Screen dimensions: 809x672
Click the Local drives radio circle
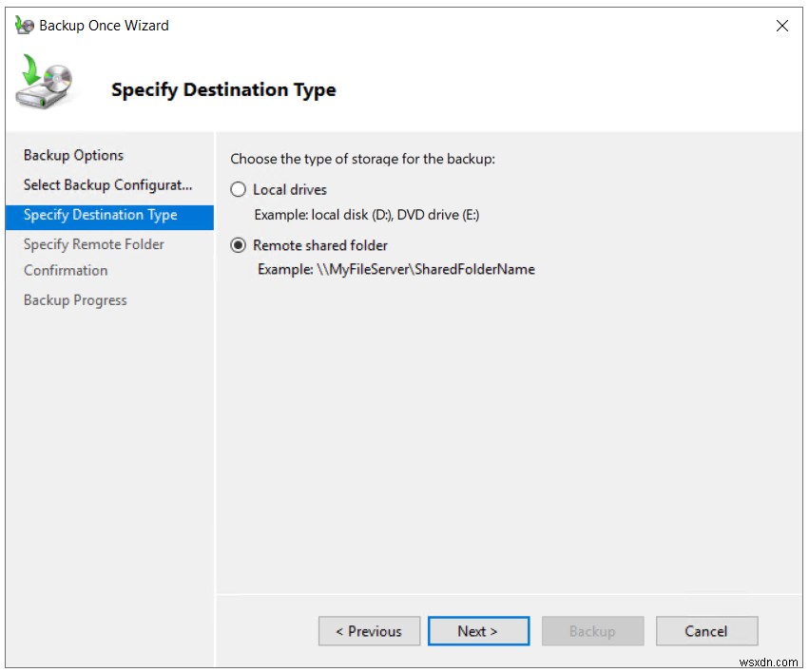click(x=241, y=189)
